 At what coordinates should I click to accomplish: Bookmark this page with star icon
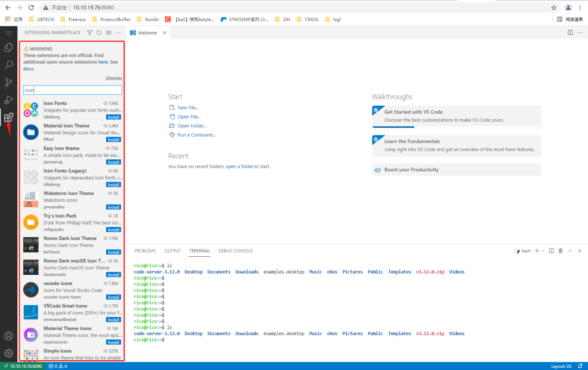pos(554,8)
